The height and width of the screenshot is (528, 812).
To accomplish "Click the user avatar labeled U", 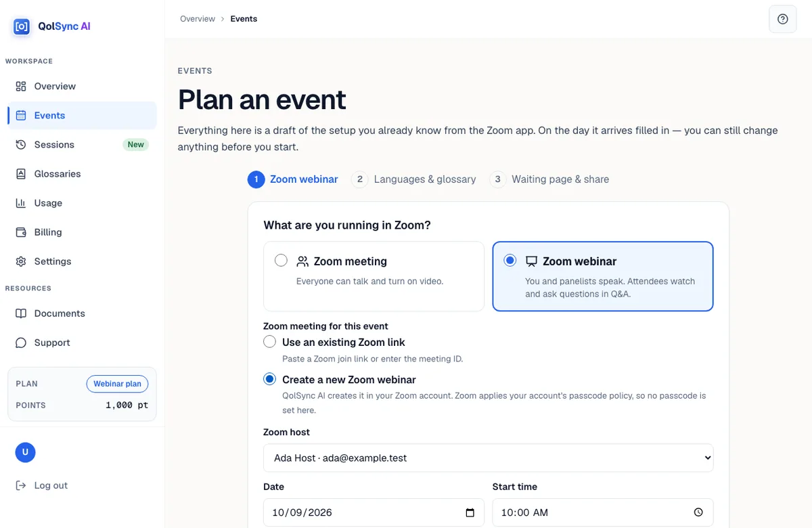I will tap(25, 452).
